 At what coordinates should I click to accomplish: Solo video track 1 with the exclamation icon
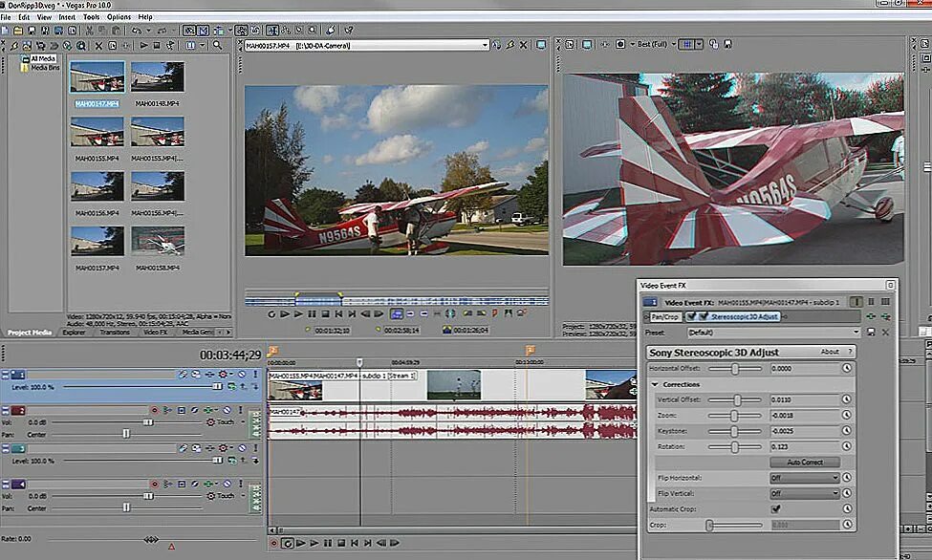[255, 374]
